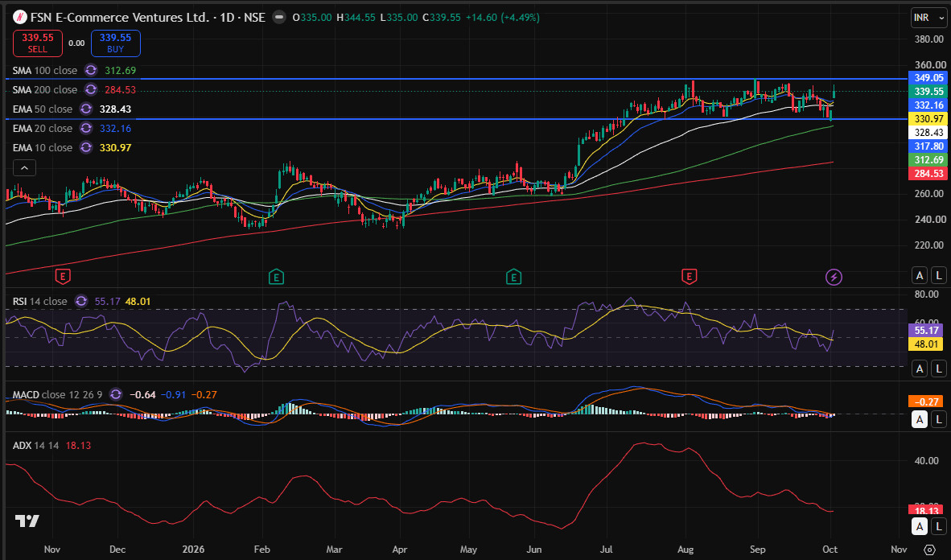
Task: Open the August earnings marker
Action: tap(689, 277)
